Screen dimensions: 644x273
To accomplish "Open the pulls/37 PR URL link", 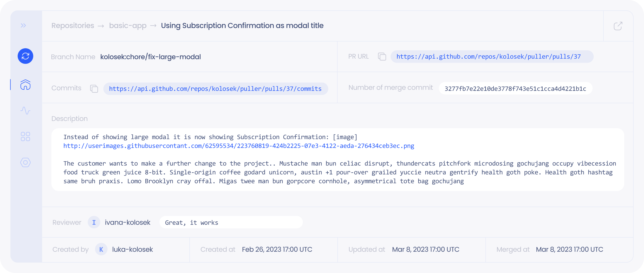I will click(x=488, y=57).
